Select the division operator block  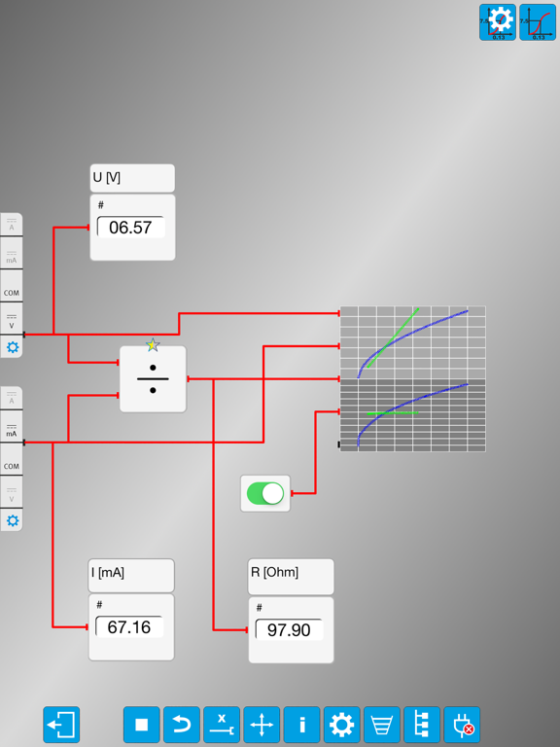(x=153, y=379)
